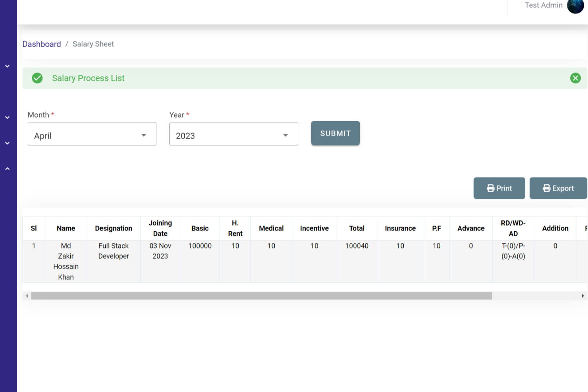This screenshot has height=392, width=588.
Task: Click the Advance value 0 in row 1
Action: click(471, 246)
